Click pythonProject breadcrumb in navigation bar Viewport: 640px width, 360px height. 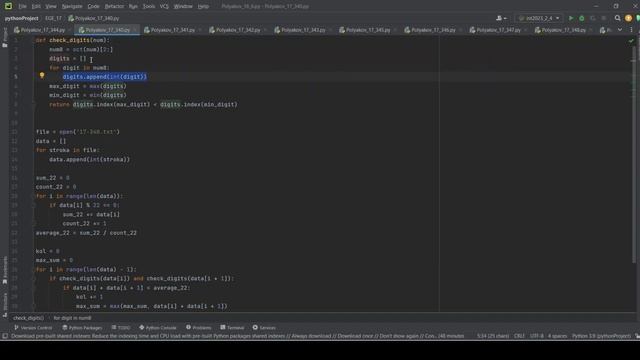click(22, 18)
